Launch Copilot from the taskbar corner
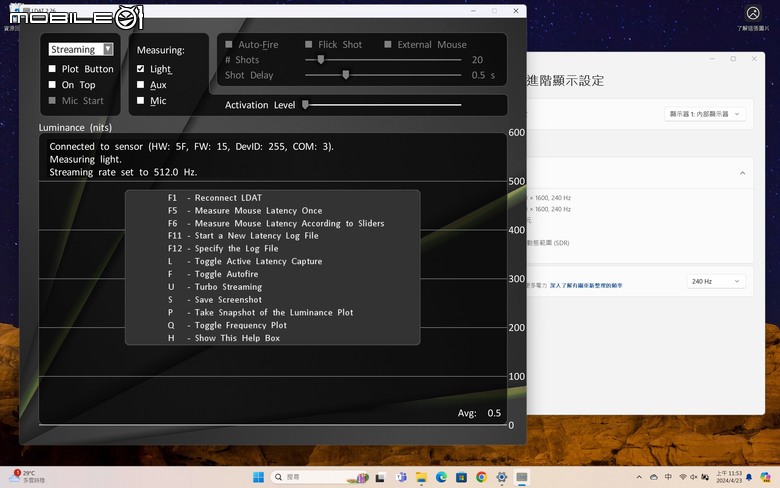The image size is (780, 488). [765, 477]
